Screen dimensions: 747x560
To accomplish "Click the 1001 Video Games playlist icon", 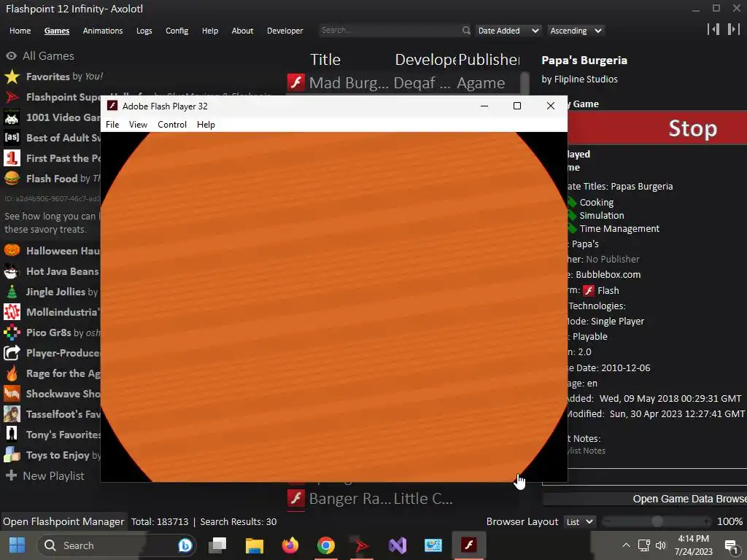I will [x=12, y=117].
